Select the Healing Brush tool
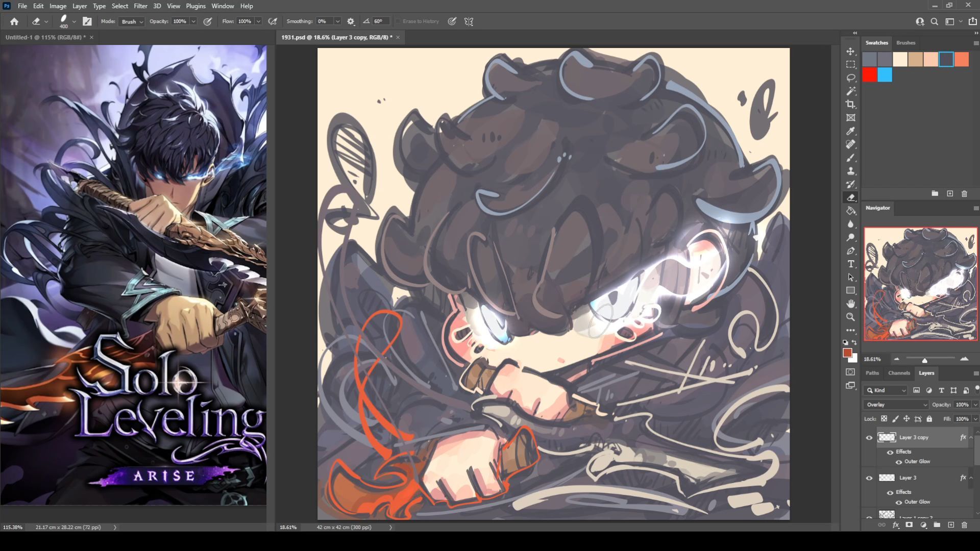The image size is (980, 551). pyautogui.click(x=850, y=144)
